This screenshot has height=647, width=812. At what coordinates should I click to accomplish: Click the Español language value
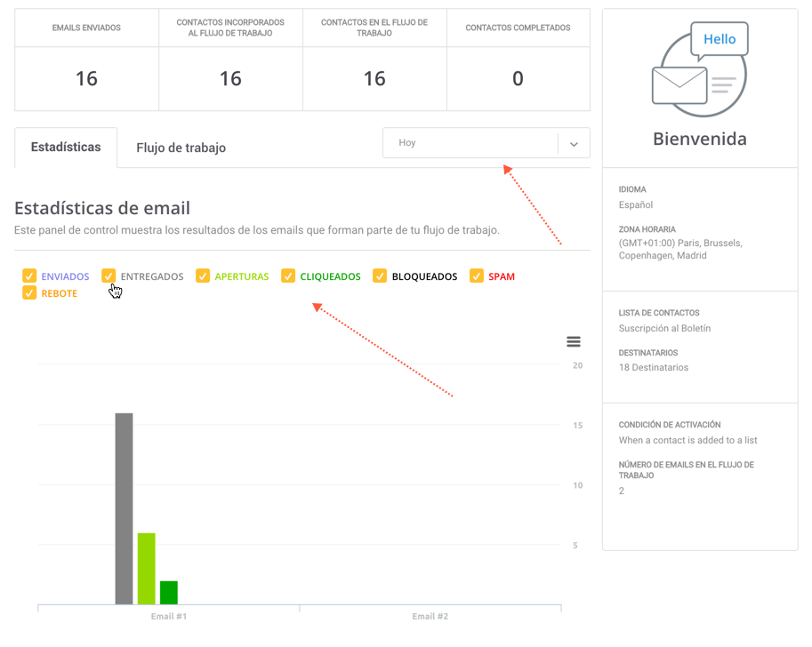[636, 205]
